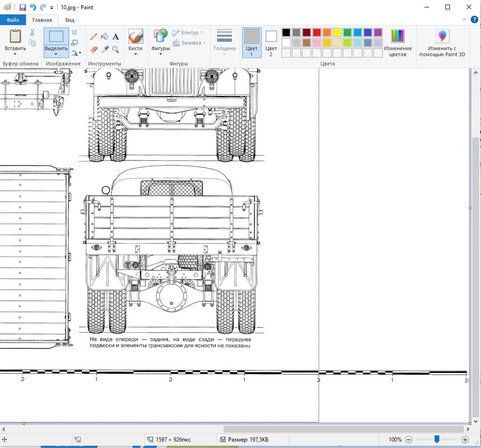Activate Color 1 foreground selector
This screenshot has width=481, height=448.
tap(251, 43)
